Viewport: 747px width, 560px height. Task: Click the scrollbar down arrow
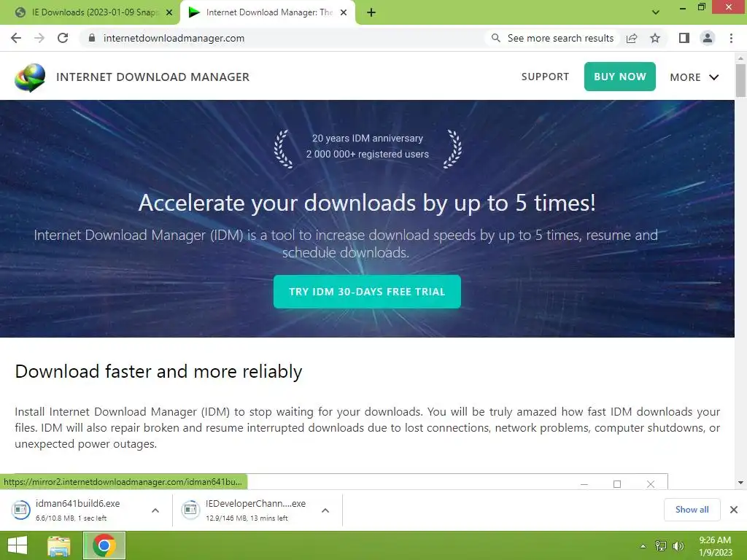point(740,483)
